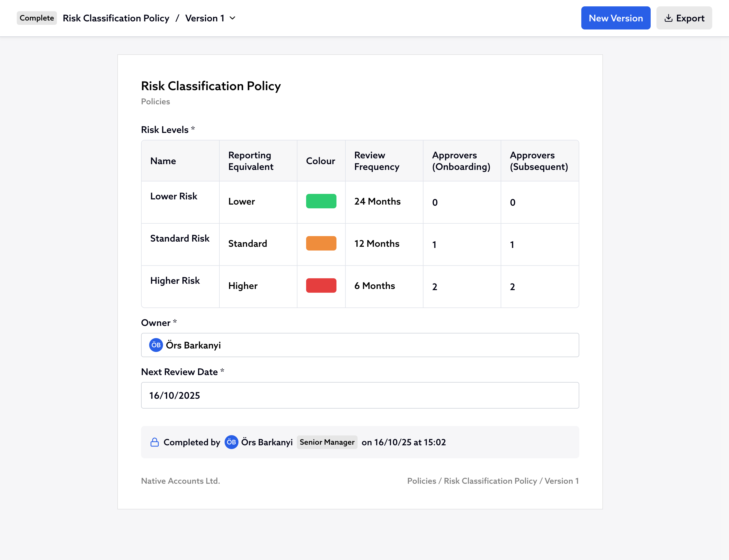Click the Export button
The image size is (729, 560).
tap(684, 18)
